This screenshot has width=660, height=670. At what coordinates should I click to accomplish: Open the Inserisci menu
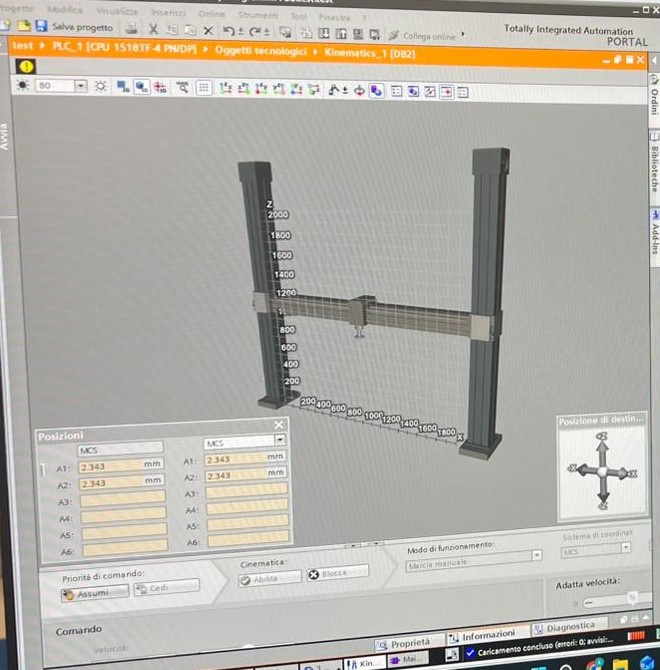(168, 13)
